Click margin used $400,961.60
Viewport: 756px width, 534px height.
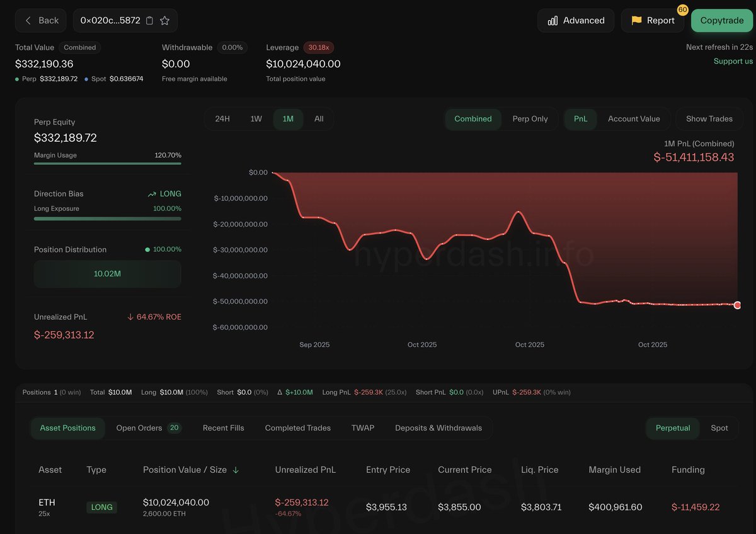pyautogui.click(x=616, y=507)
